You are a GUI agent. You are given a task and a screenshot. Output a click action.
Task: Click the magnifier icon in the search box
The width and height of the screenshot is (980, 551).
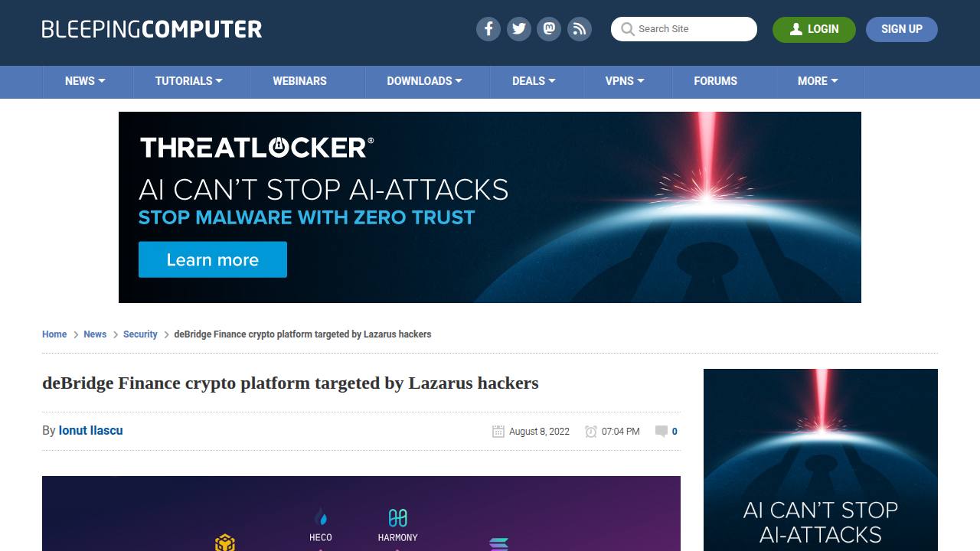(x=628, y=29)
